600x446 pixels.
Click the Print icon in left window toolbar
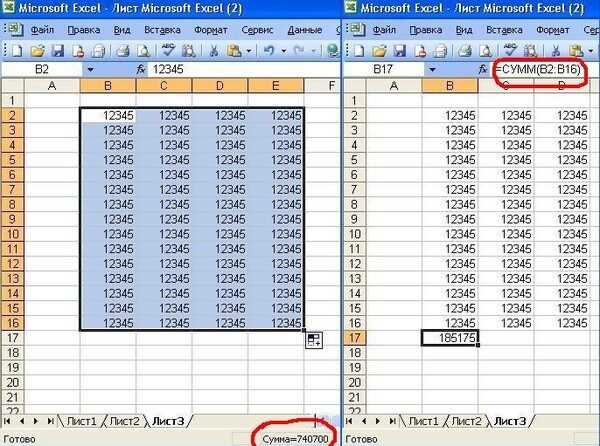(x=122, y=51)
